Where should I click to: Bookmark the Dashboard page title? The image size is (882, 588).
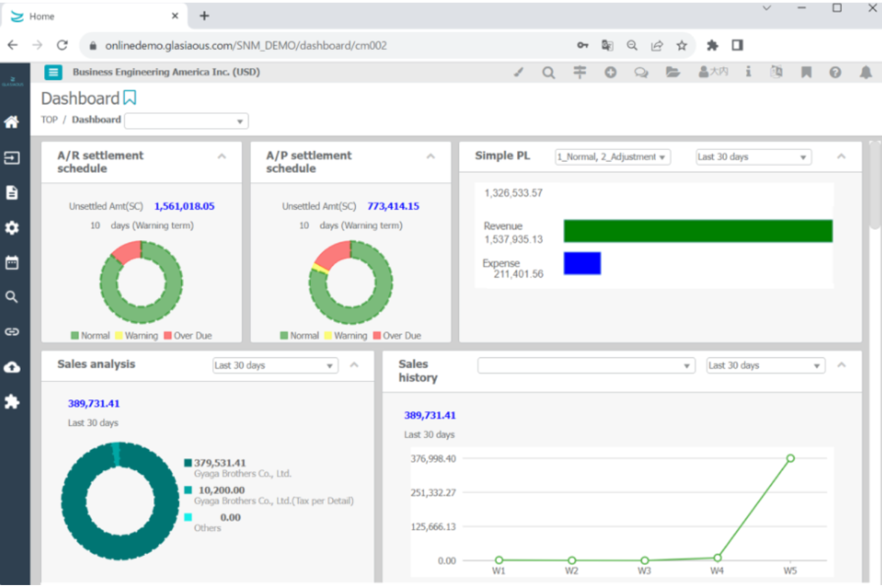pos(130,98)
